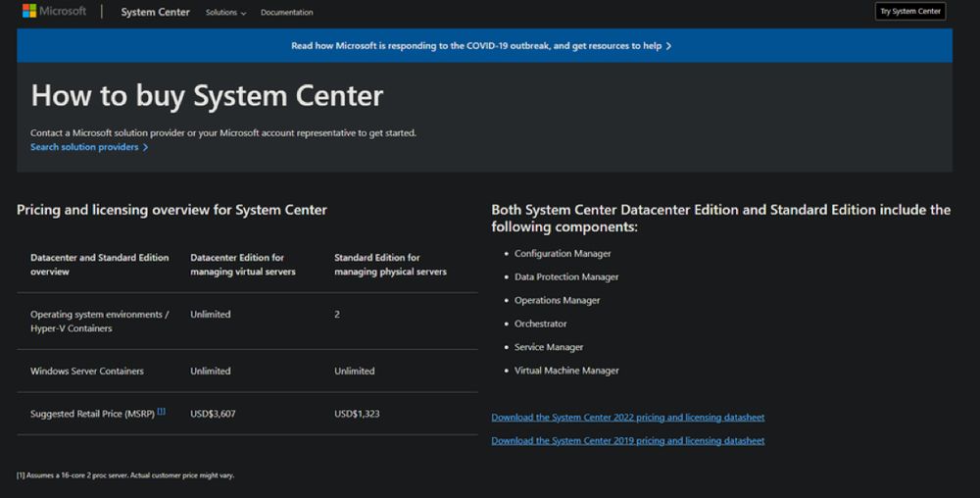Click the Try System Center button
Viewport: 980px width, 498px height.
click(x=910, y=11)
